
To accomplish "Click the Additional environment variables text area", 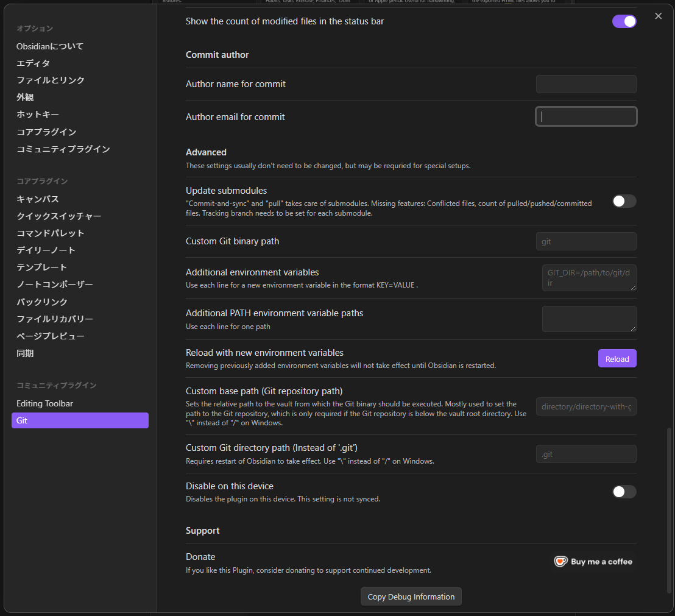I will (x=588, y=277).
